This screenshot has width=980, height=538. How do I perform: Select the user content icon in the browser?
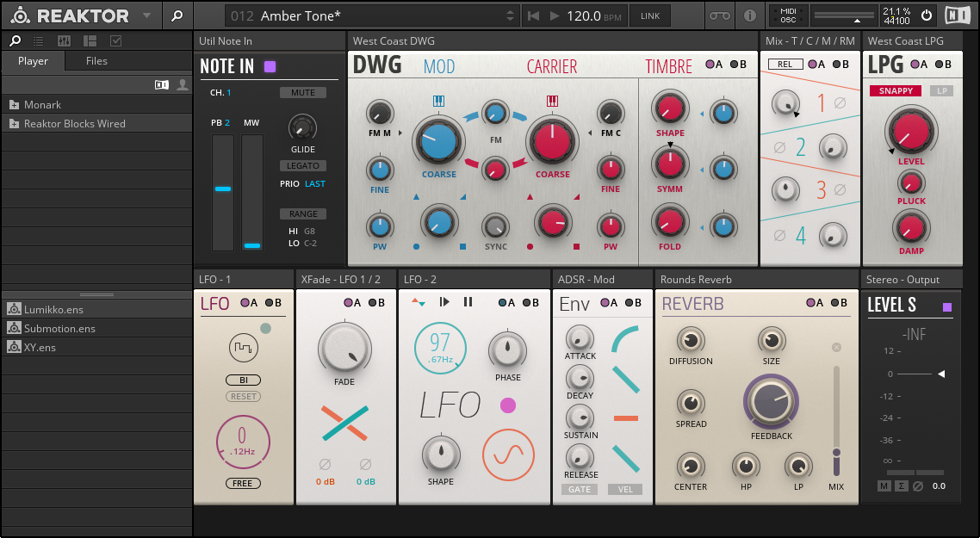[183, 85]
